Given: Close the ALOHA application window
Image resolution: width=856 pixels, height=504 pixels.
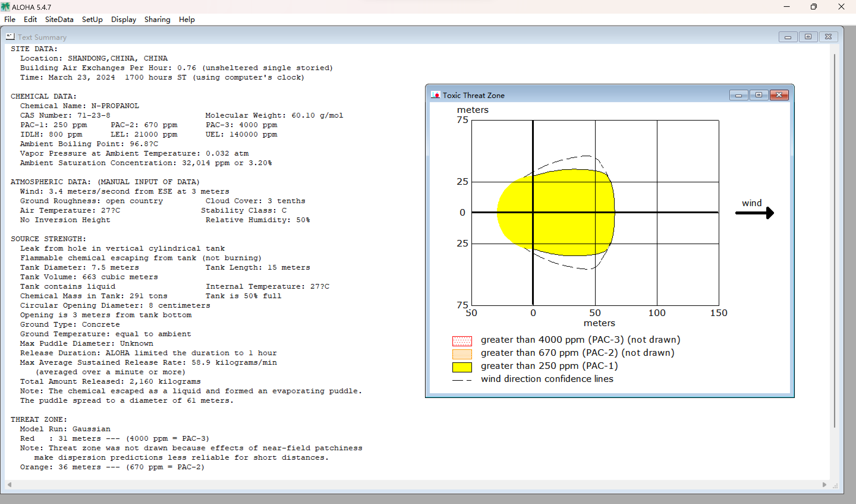Looking at the screenshot, I should point(841,7).
